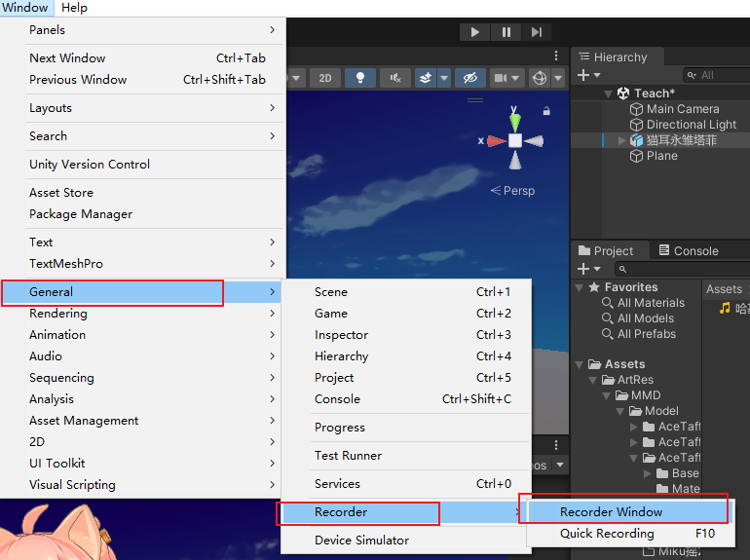750x560 pixels.
Task: Collapse the Favorites section
Action: click(580, 287)
